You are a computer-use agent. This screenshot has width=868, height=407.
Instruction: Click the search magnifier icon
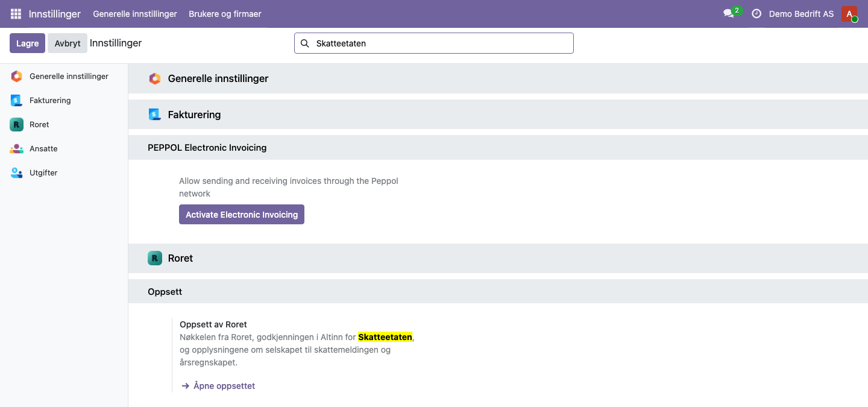(x=305, y=43)
